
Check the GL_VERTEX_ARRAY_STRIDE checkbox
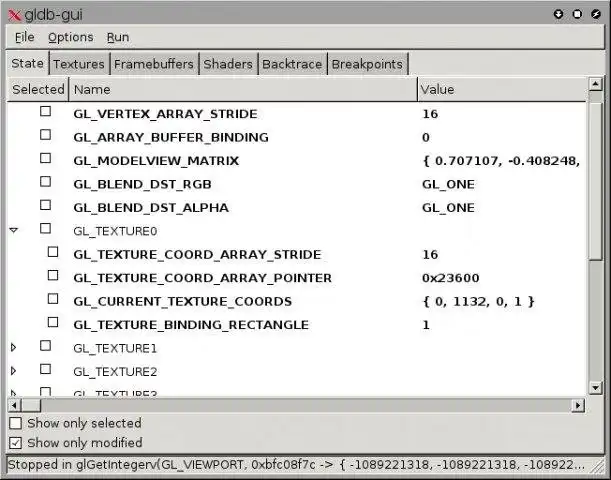pyautogui.click(x=46, y=111)
